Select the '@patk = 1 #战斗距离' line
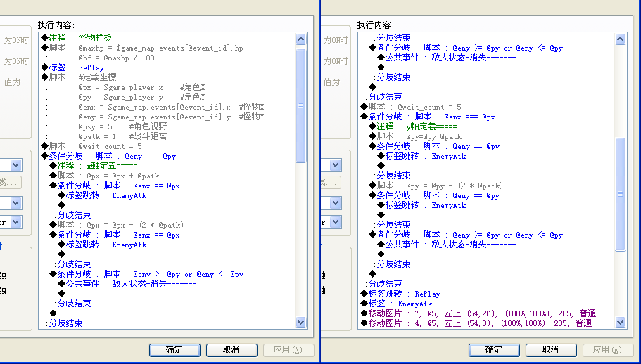Screen dimensions: 641x364 [122, 136]
